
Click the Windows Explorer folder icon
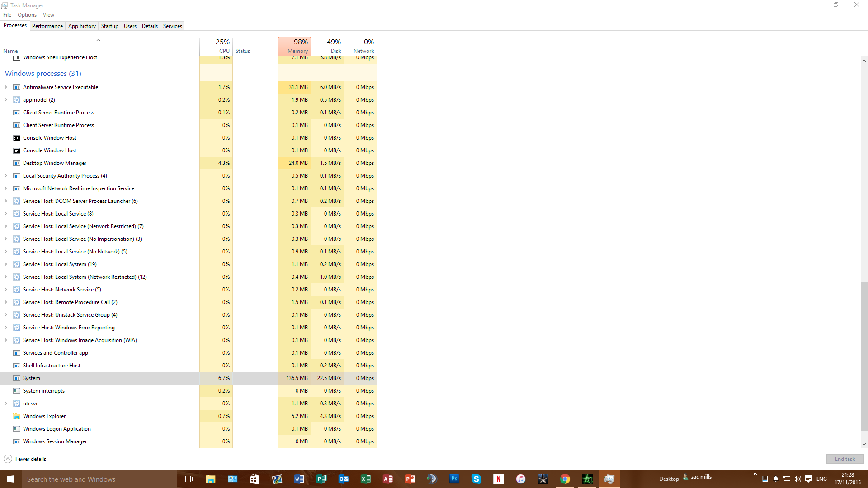pyautogui.click(x=17, y=416)
